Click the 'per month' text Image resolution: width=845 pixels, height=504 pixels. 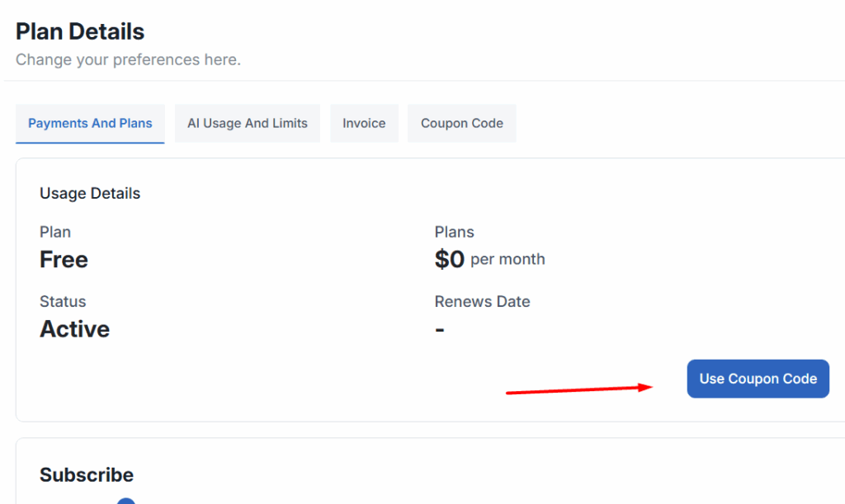[x=507, y=259]
